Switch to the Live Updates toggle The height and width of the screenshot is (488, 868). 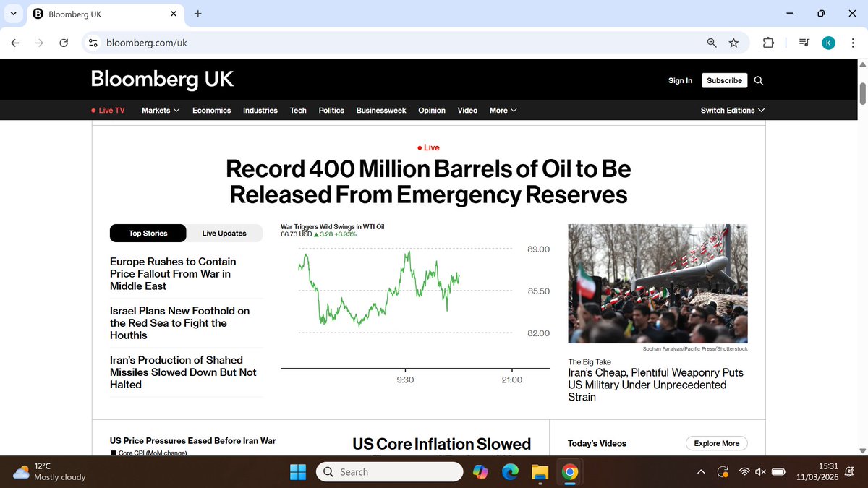224,234
